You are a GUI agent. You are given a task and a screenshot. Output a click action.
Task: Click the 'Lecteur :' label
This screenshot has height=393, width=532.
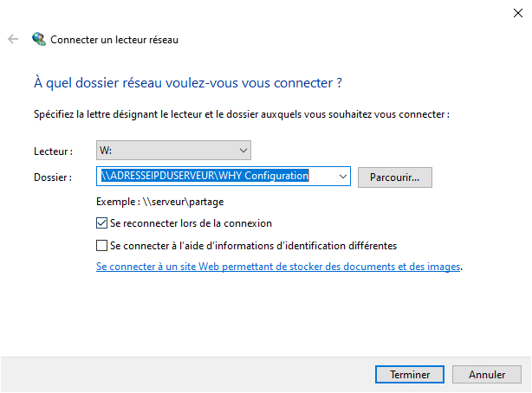(x=53, y=151)
